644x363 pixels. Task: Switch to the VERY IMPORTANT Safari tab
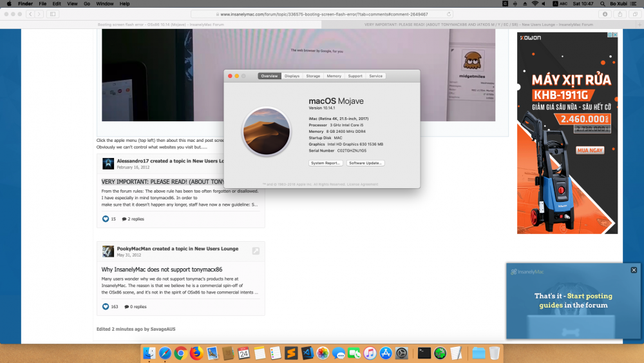click(x=478, y=25)
